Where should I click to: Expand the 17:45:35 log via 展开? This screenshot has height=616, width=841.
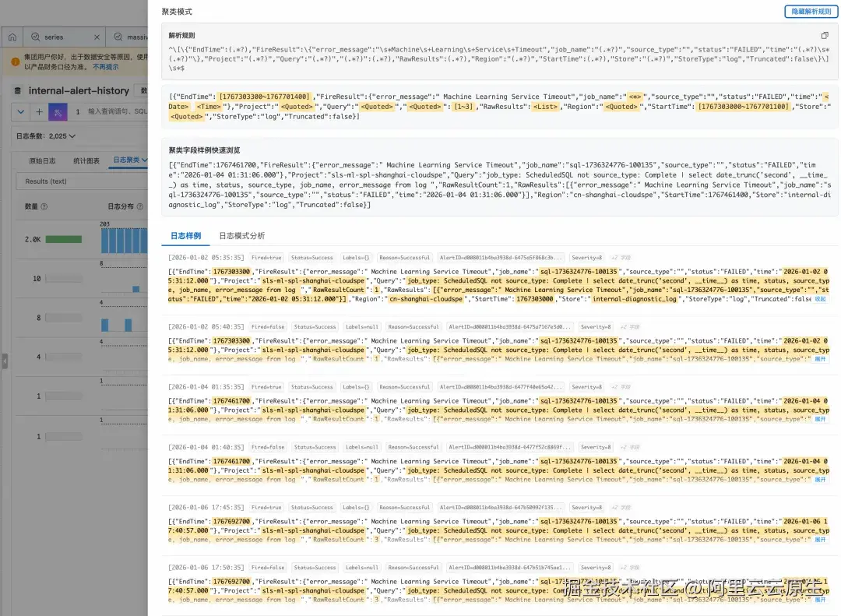[821, 540]
